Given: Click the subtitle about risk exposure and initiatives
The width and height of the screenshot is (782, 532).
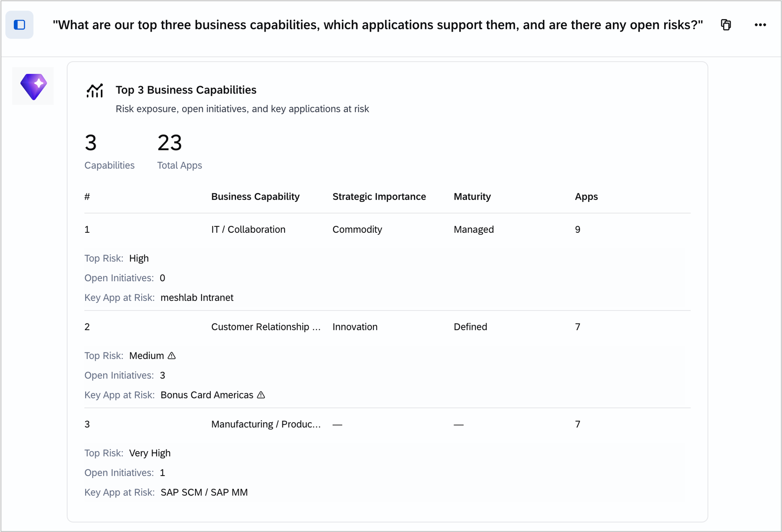Looking at the screenshot, I should (242, 109).
